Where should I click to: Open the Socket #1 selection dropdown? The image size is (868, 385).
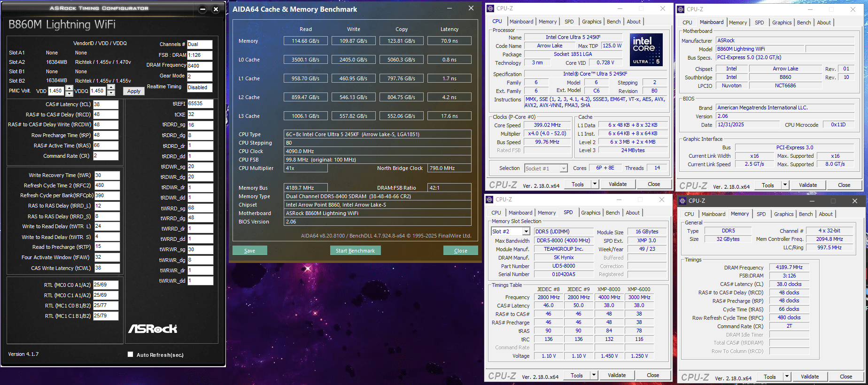[x=564, y=169]
